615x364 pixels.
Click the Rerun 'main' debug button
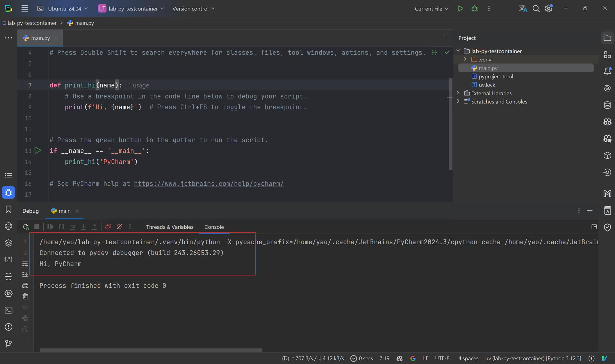(x=26, y=227)
